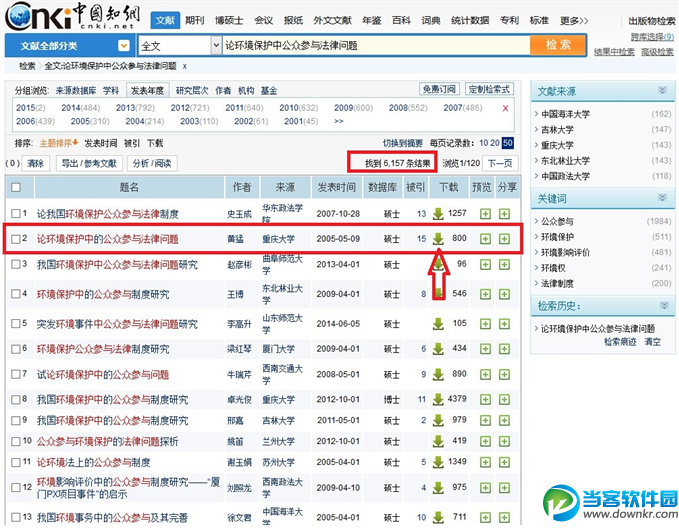The width and height of the screenshot is (679, 528).
Task: Download the paper by 黄猛 in row 2
Action: coord(438,239)
